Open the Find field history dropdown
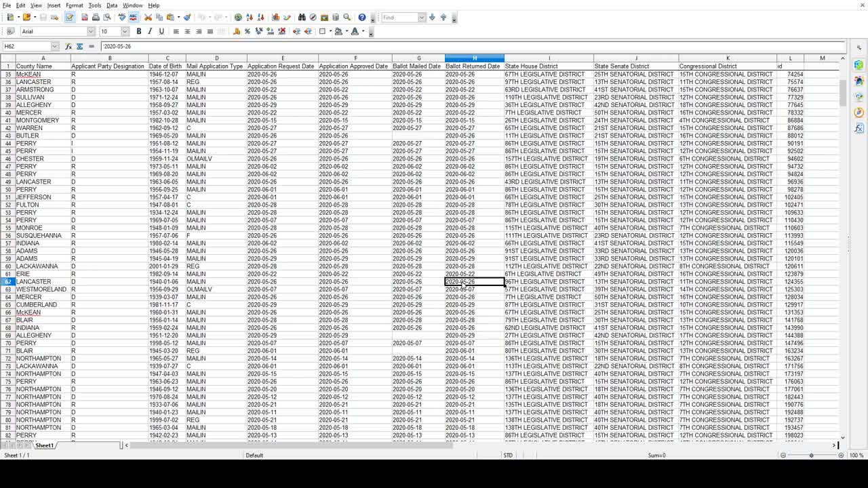This screenshot has width=868, height=488. [x=422, y=17]
